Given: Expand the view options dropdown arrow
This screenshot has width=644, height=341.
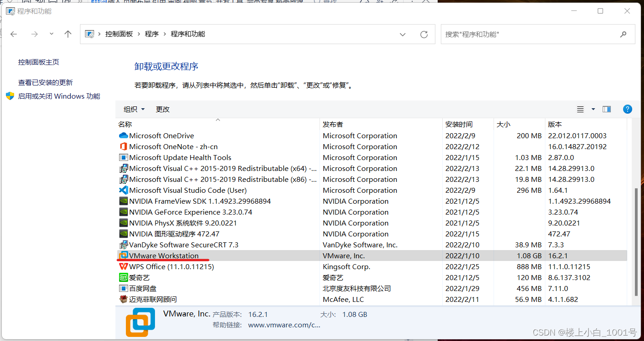Looking at the screenshot, I should (x=593, y=109).
